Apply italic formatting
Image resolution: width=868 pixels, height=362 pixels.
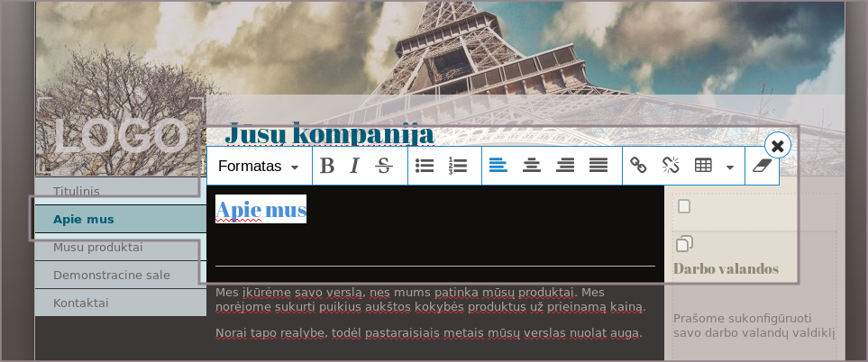tap(355, 166)
